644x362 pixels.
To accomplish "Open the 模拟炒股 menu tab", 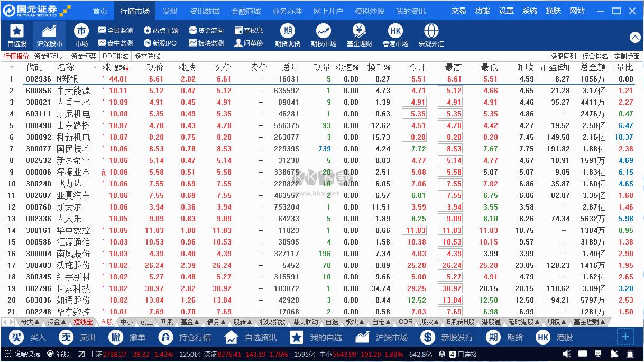I will [370, 11].
